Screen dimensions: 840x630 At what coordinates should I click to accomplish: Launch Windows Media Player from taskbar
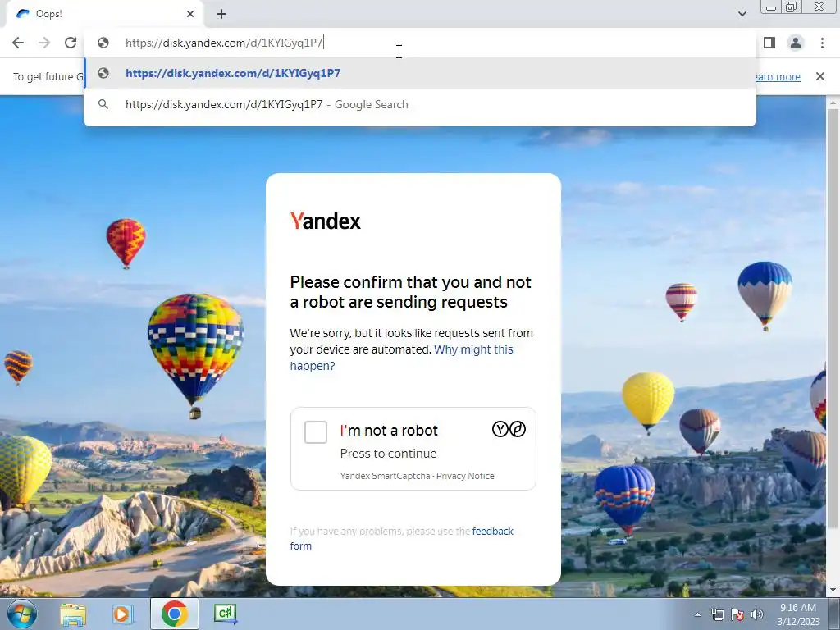(x=122, y=614)
